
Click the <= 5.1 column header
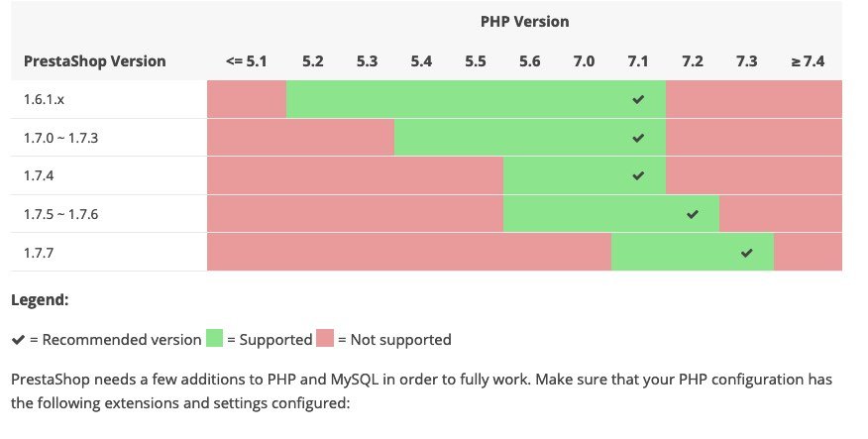pyautogui.click(x=246, y=61)
